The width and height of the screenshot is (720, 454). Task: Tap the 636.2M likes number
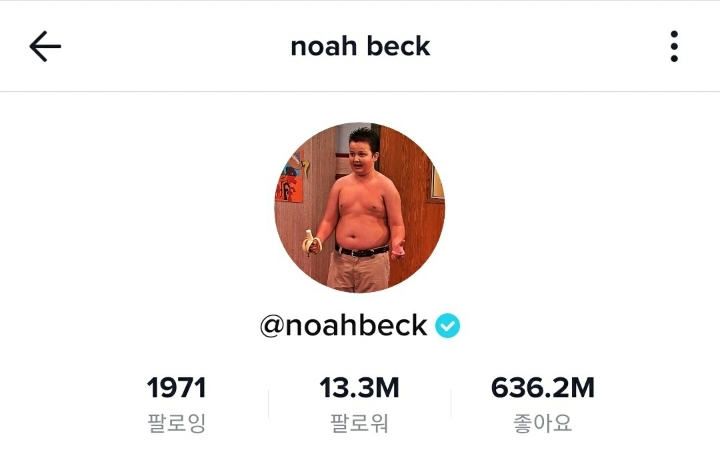(x=543, y=387)
